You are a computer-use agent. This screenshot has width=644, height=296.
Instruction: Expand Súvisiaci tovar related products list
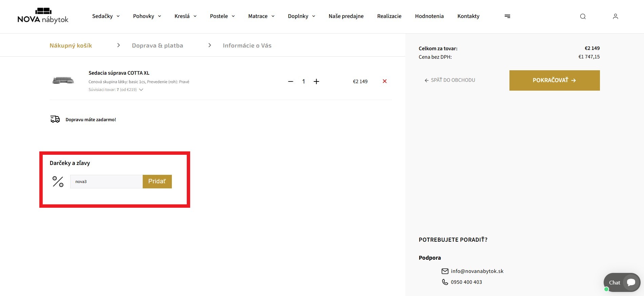pyautogui.click(x=116, y=90)
